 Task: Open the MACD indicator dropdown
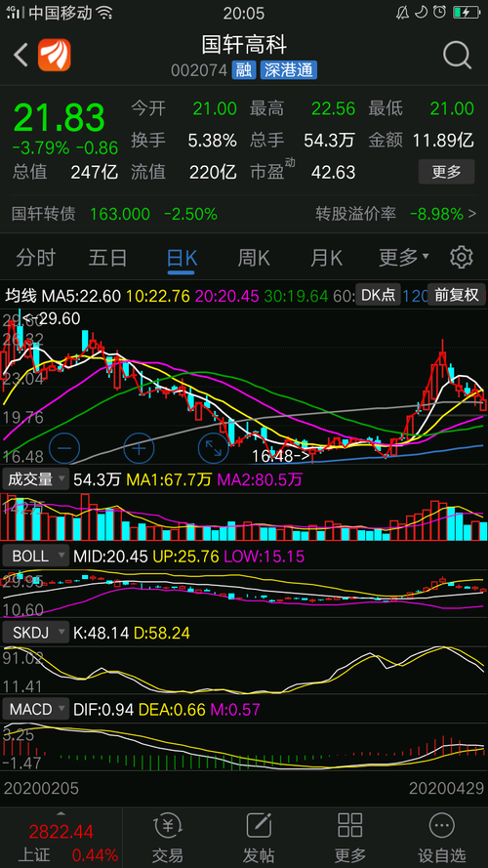[36, 709]
